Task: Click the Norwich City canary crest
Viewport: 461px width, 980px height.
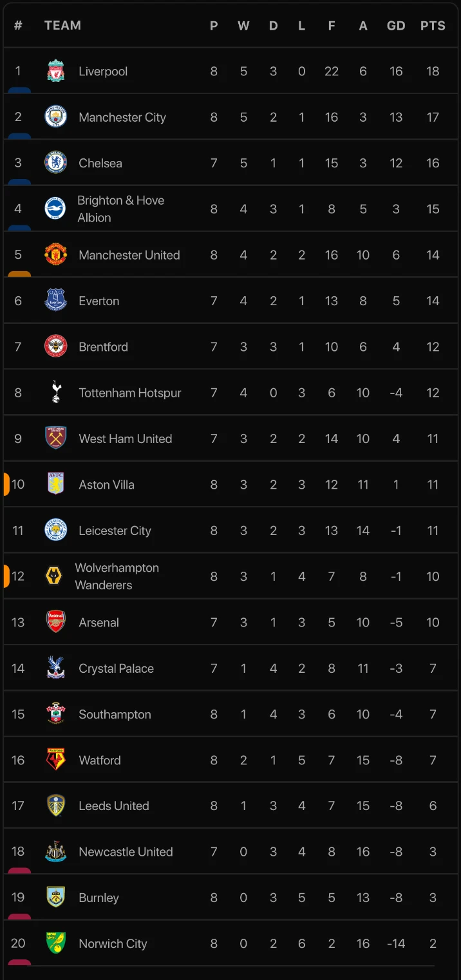Action: (56, 943)
